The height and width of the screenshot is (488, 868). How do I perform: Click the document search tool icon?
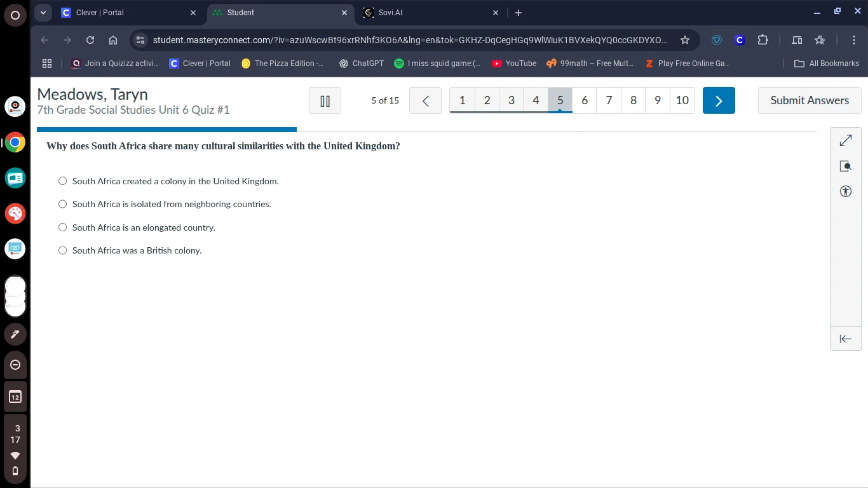pos(845,166)
